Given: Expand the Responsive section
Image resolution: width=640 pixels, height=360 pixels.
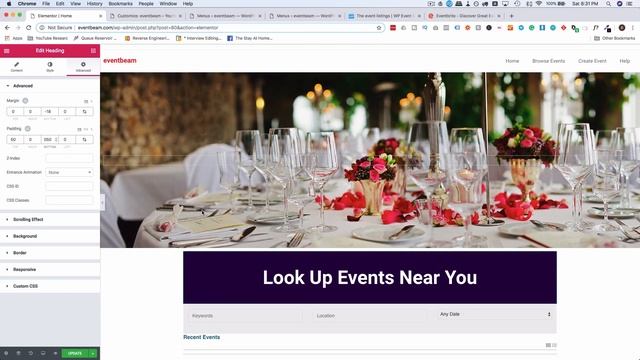Looking at the screenshot, I should tap(50, 269).
